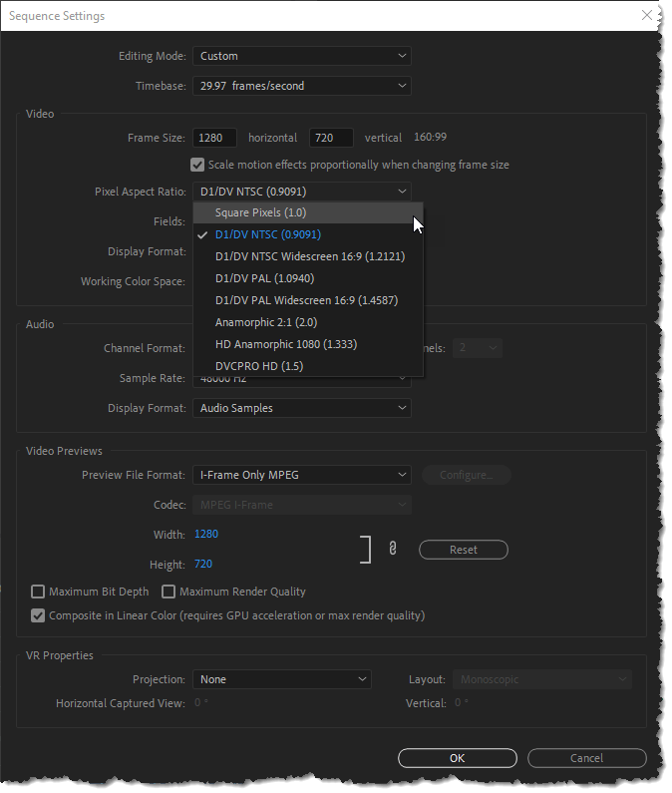
Task: Open audio Display Format dropdown
Action: click(301, 408)
